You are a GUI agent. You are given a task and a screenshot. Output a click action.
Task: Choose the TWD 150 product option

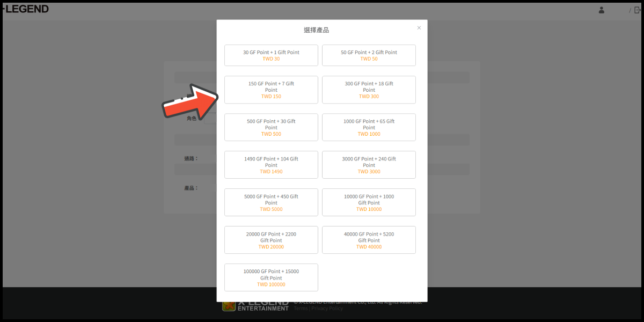pyautogui.click(x=271, y=90)
